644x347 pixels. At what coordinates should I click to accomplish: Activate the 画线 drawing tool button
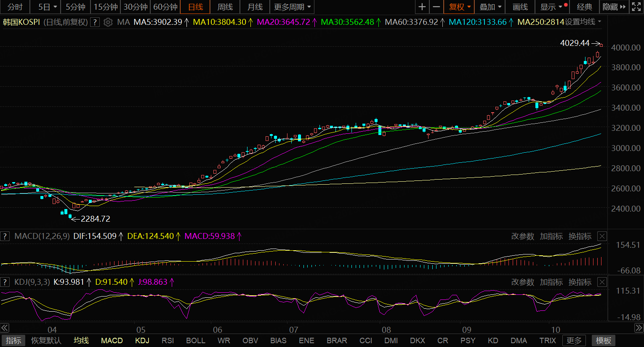(520, 7)
